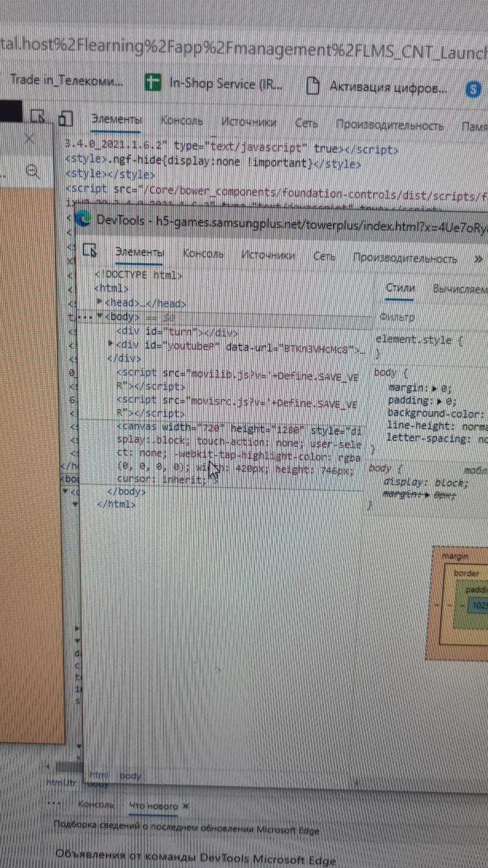Open Производительность tab in back DevTools

coord(390,125)
